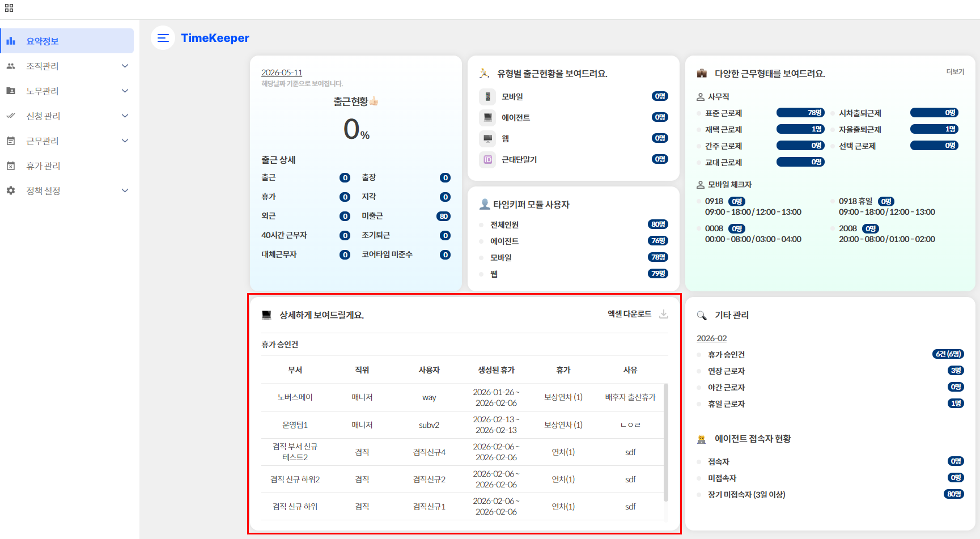
Task: Click the apps grid icon at top-left
Action: coord(9,8)
